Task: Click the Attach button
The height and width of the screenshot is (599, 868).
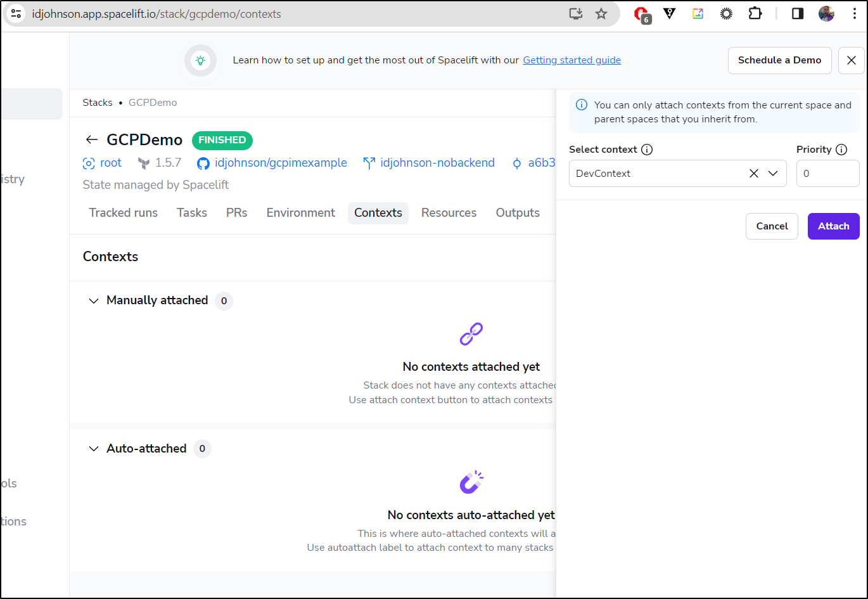Action: tap(834, 226)
